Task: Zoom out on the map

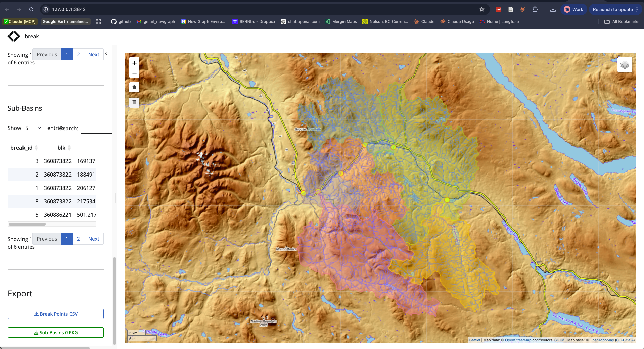Action: [x=134, y=73]
